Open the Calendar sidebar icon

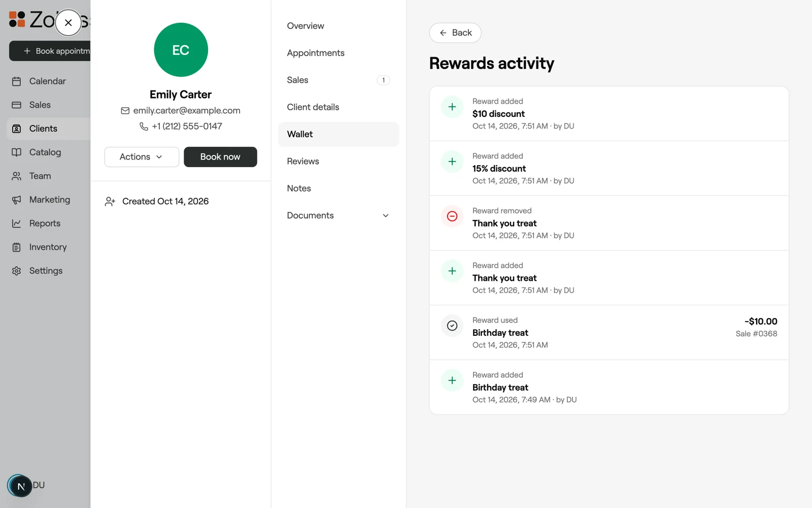click(x=17, y=81)
